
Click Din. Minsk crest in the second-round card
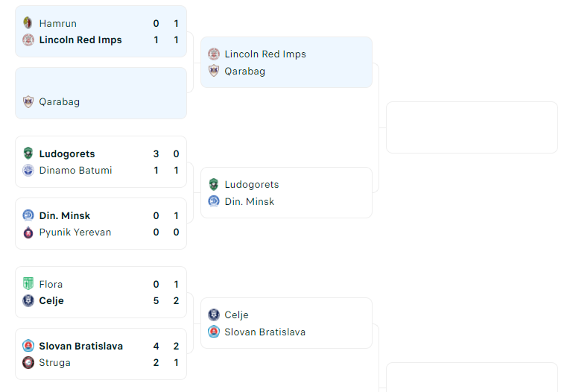214,201
